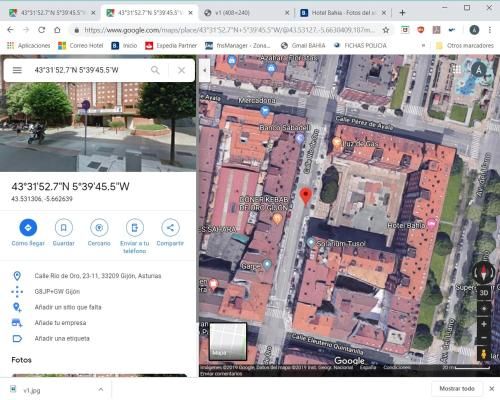Expand bookmarks overflow chevron
The image size is (500, 400).
pyautogui.click(x=423, y=45)
